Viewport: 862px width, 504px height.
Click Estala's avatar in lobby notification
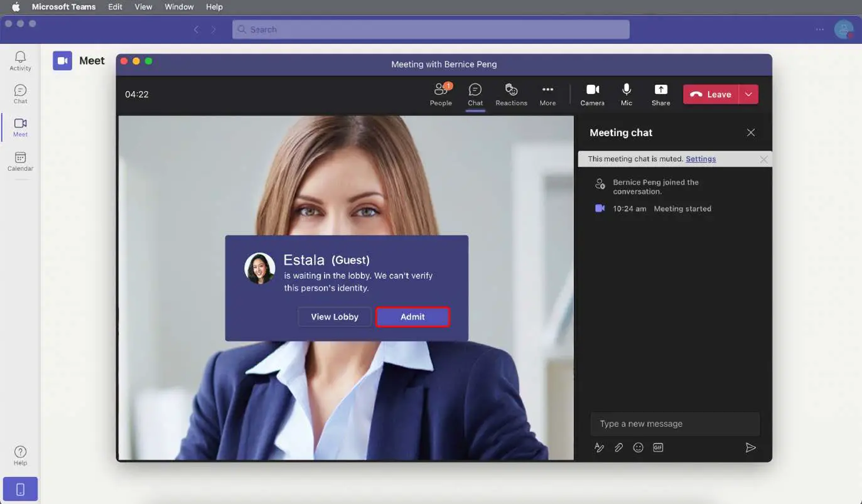(x=260, y=269)
